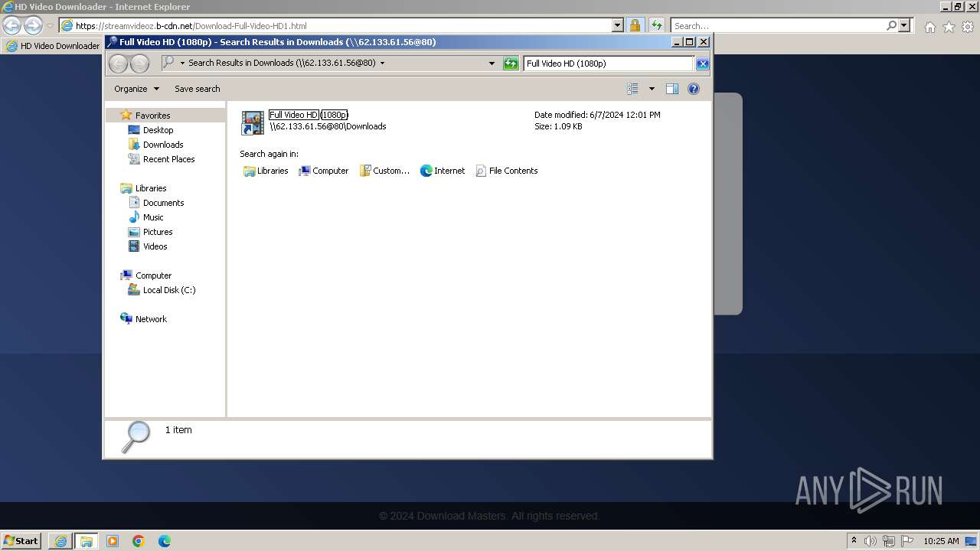Launch Microsoft Edge from the taskbar
This screenshot has height=551, width=980.
tap(165, 541)
